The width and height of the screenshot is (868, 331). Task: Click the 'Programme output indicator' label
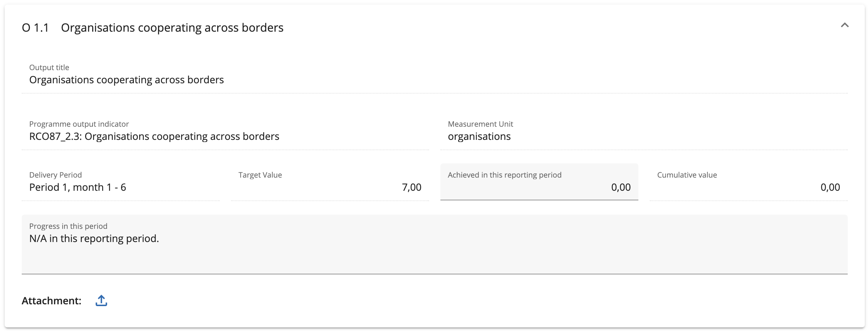(x=79, y=124)
